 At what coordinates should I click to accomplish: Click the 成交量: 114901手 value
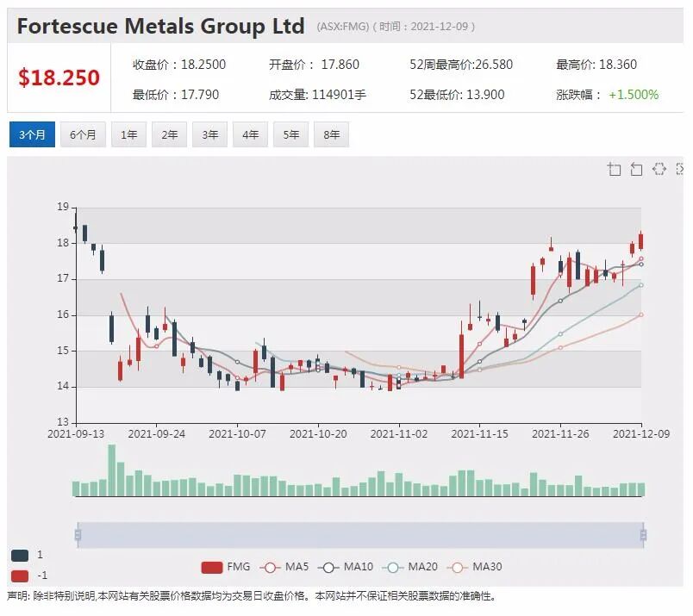pyautogui.click(x=317, y=95)
